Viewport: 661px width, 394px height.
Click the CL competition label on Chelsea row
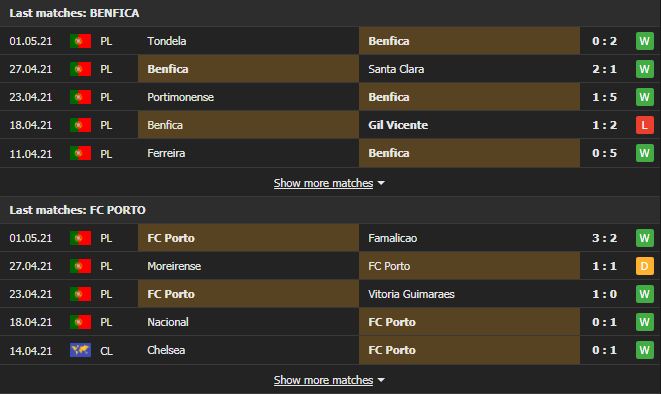(106, 351)
